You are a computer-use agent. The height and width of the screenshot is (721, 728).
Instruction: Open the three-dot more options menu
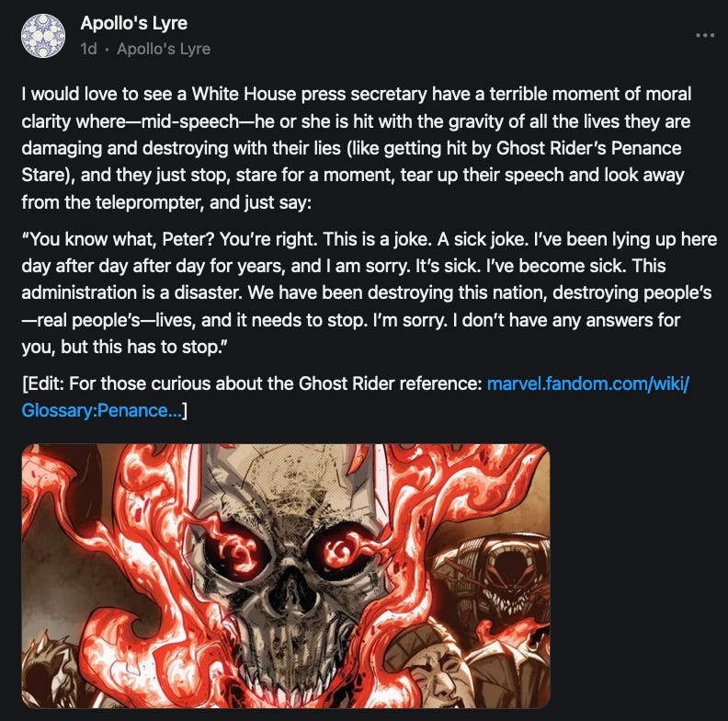tap(704, 35)
